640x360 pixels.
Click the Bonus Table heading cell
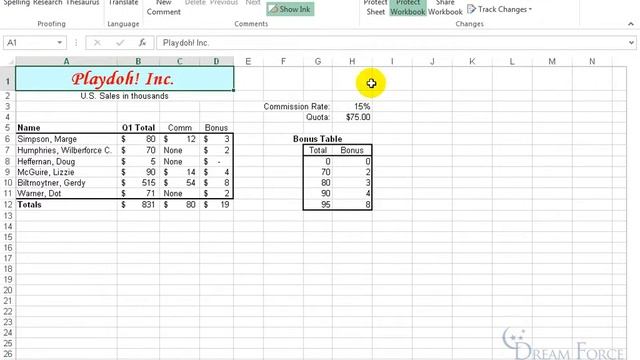(318, 139)
